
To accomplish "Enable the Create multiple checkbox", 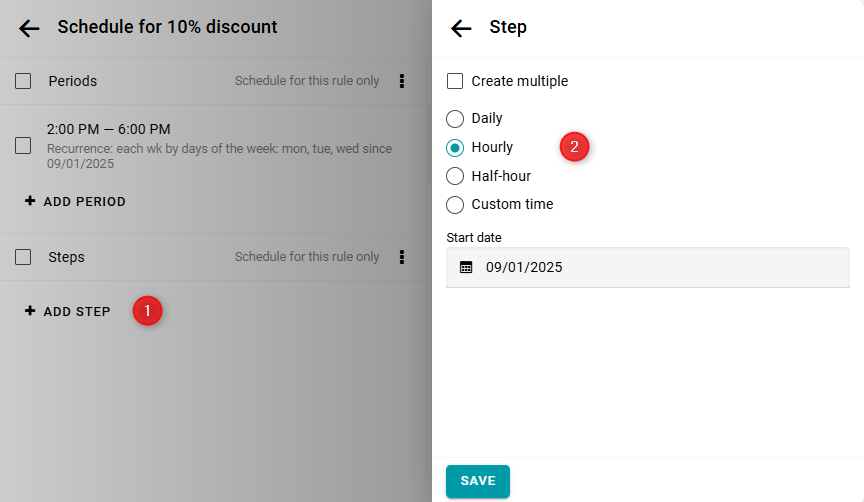I will point(455,81).
